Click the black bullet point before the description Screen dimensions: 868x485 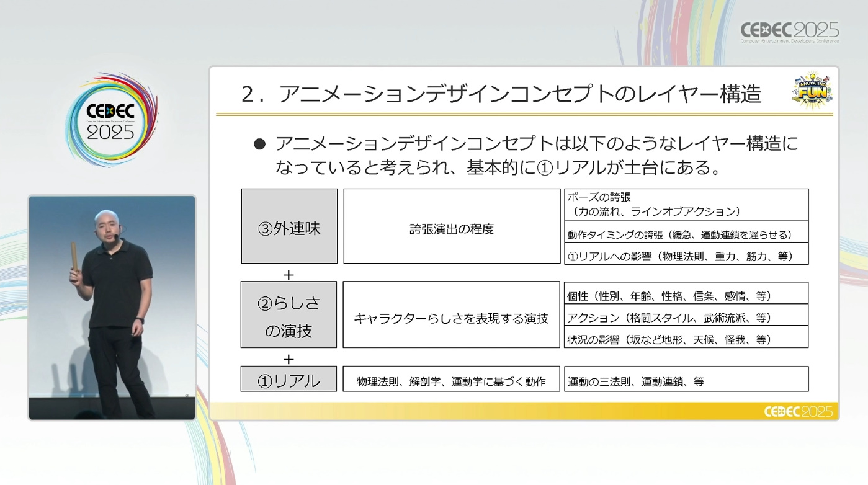point(259,145)
